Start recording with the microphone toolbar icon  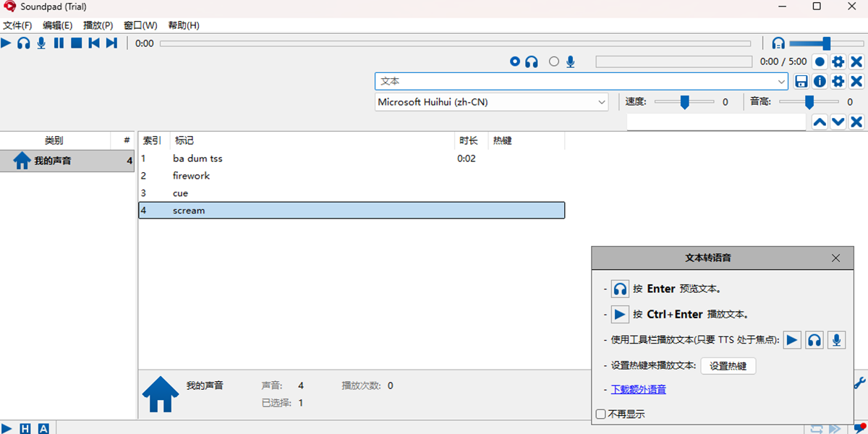(41, 43)
